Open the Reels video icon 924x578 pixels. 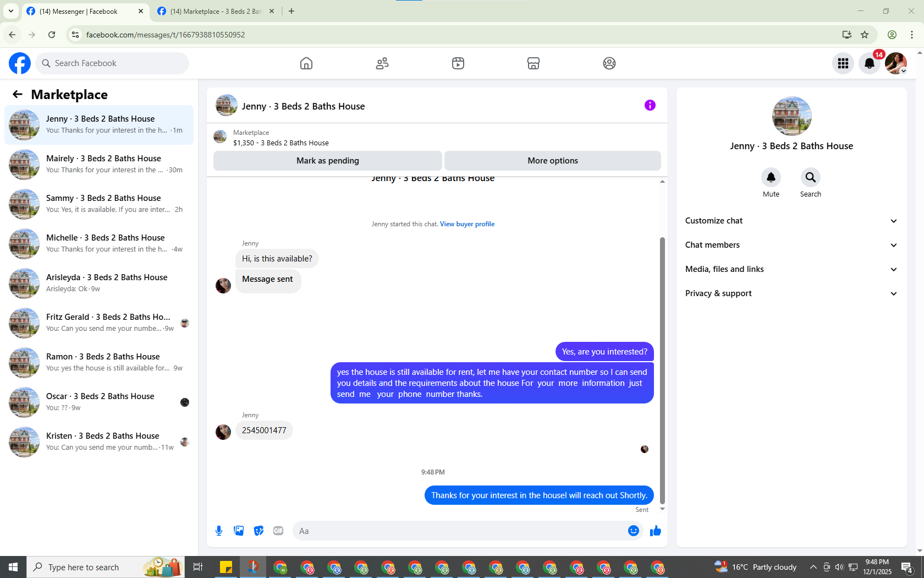pos(458,63)
